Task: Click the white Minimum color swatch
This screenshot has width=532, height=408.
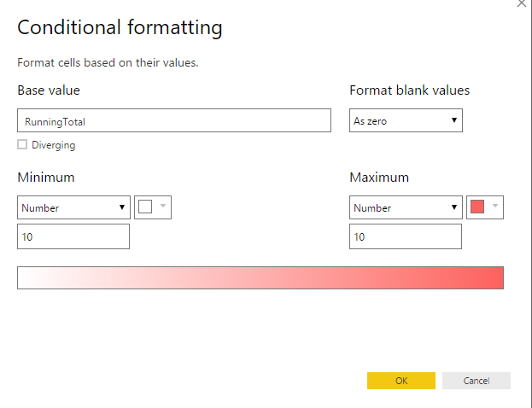Action: (145, 207)
